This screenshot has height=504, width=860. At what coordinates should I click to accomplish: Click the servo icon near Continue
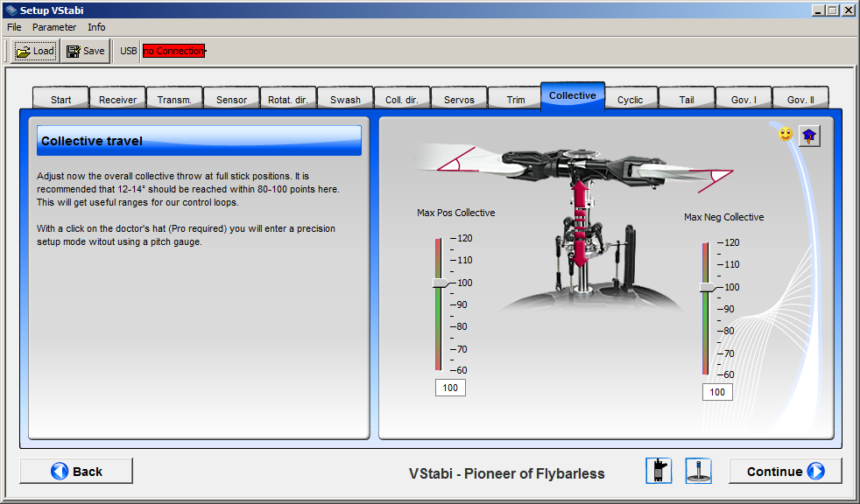click(x=659, y=471)
